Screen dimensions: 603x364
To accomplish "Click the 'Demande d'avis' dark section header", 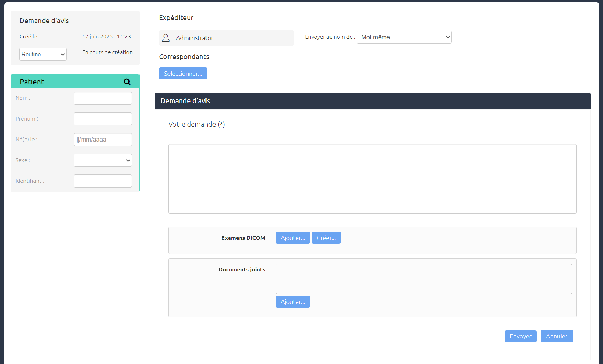I will [373, 101].
